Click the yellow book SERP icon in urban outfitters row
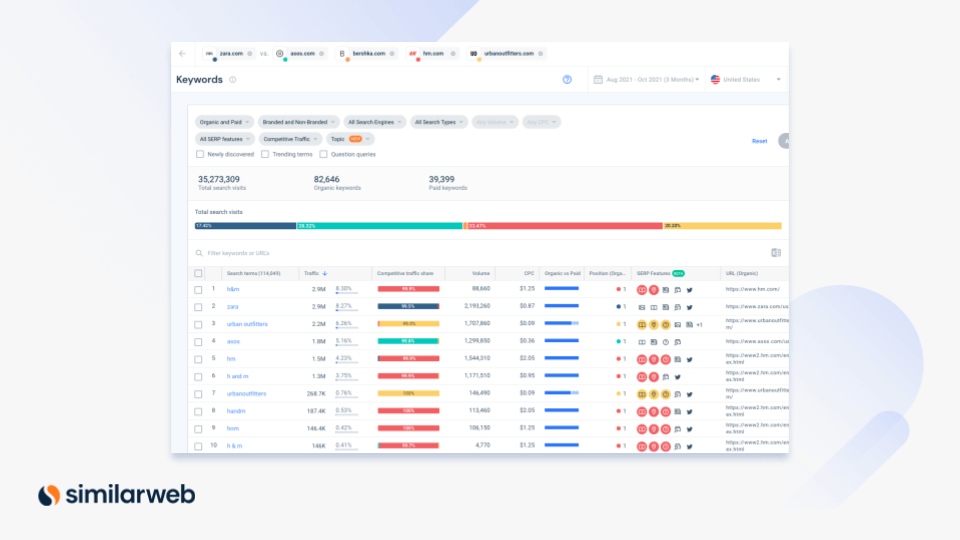Image resolution: width=960 pixels, height=540 pixels. (642, 324)
